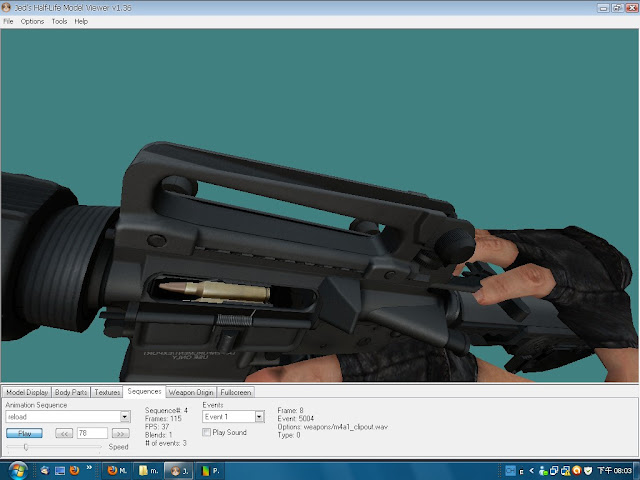Step to the previous frame with << button
The height and width of the screenshot is (480, 640).
coord(64,433)
